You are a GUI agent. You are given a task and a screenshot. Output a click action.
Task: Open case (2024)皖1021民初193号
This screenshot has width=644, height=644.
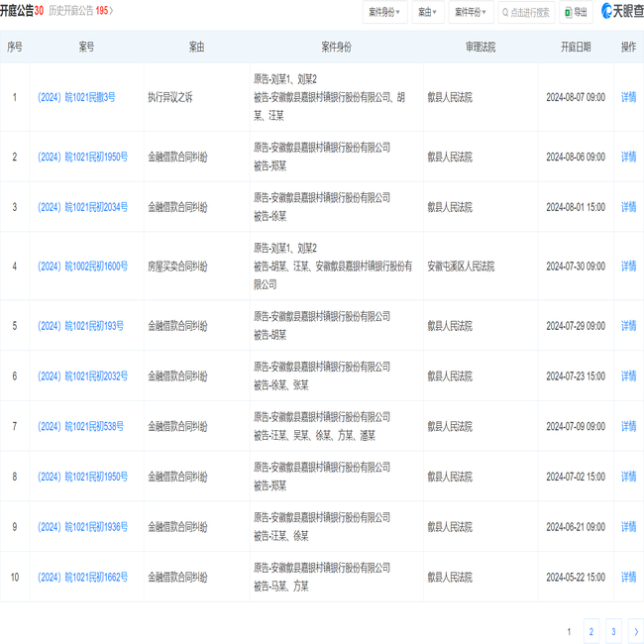click(x=80, y=326)
